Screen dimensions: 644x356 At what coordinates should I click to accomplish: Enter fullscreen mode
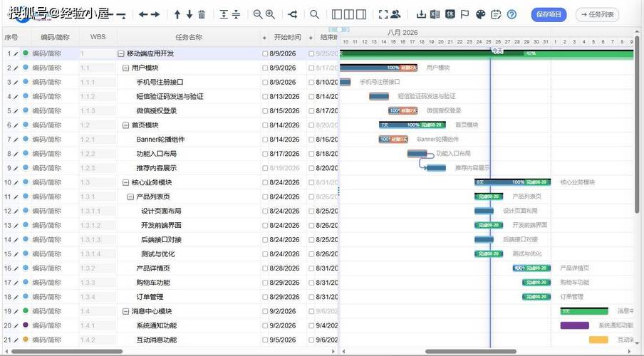click(383, 14)
